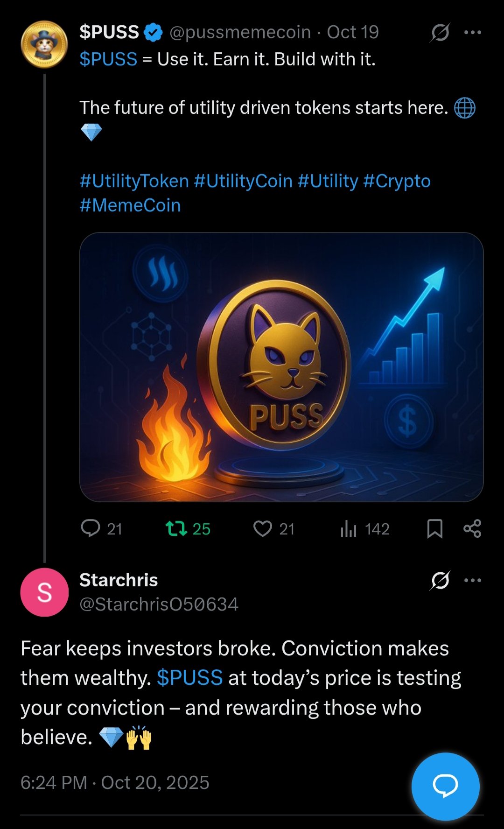Enlarge the PUSS coin image
This screenshot has height=829, width=504.
[281, 367]
